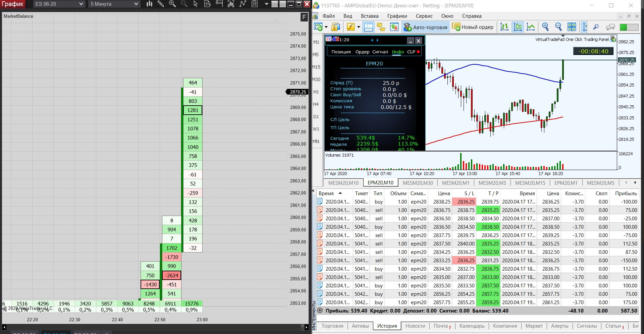Select the cursor pointer tool in NinjaTrader
The height and width of the screenshot is (334, 644).
point(196,4)
